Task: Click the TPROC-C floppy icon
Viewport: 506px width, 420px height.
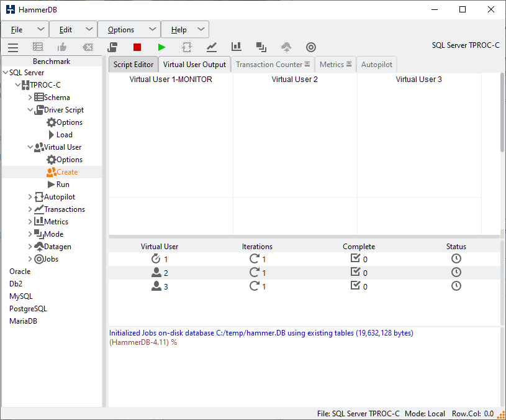Action: tap(25, 85)
